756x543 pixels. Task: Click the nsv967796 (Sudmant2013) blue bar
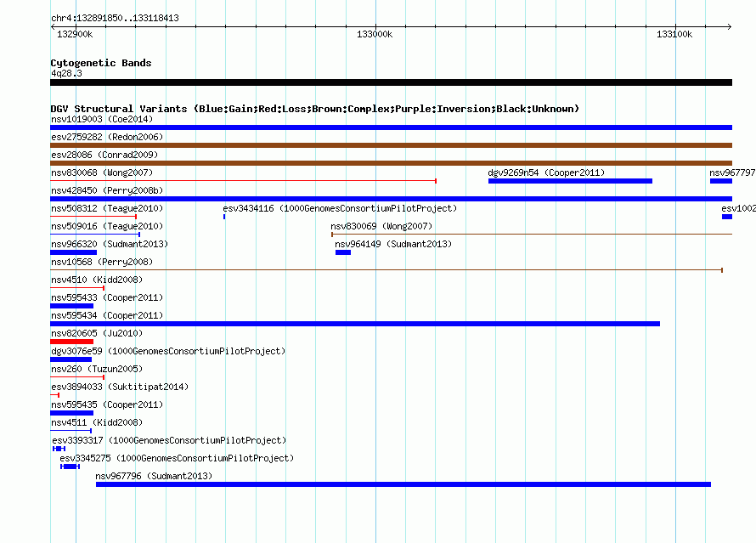pos(403,484)
